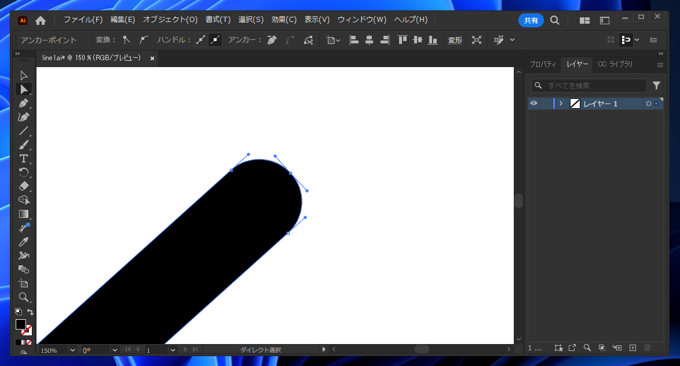Viewport: 680px width, 366px height.
Task: Select the Pen tool
Action: 23,103
